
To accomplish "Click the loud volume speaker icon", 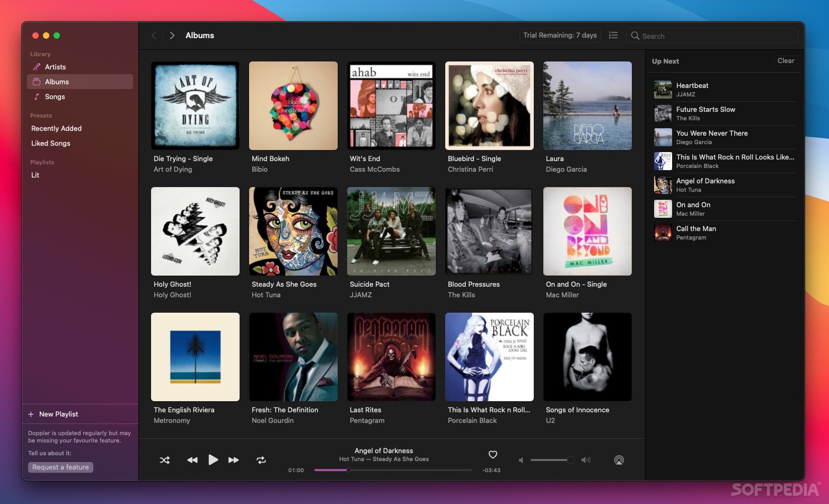I will coord(586,460).
